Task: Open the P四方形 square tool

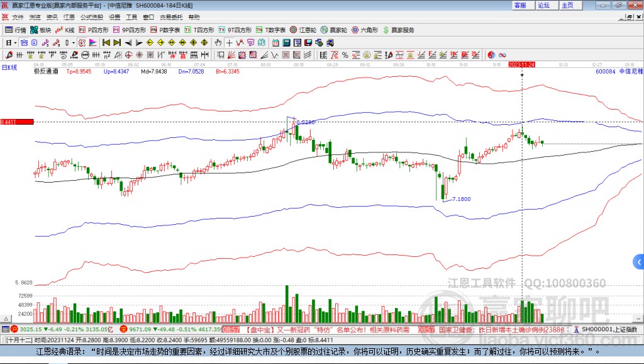Action: (94, 30)
